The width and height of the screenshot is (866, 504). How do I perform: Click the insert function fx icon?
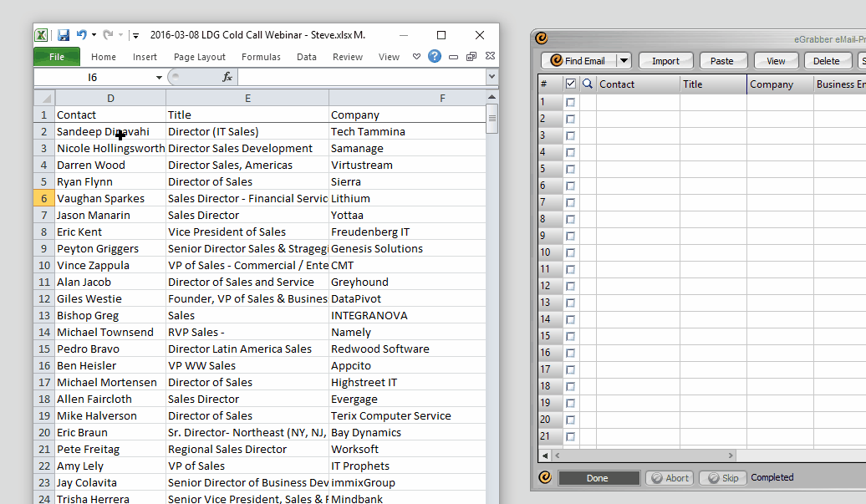tap(227, 77)
